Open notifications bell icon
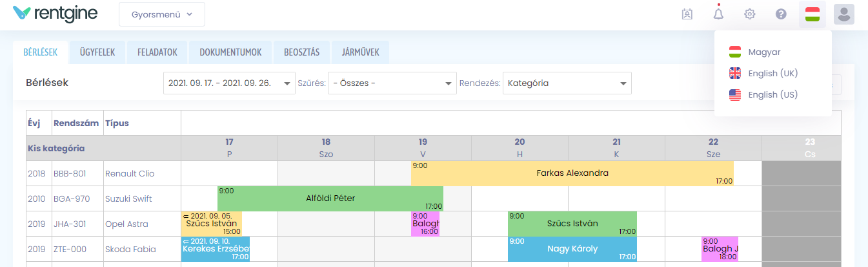The height and width of the screenshot is (267, 868). (718, 14)
